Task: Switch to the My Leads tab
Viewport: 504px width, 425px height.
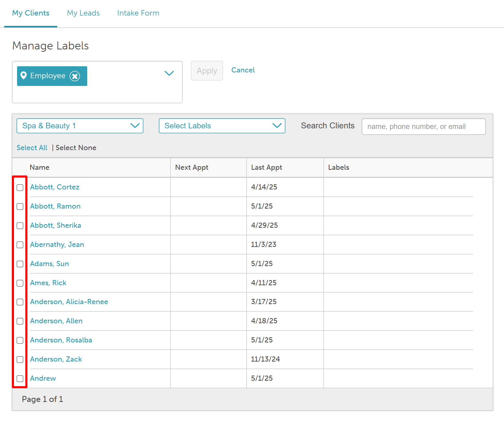Action: [83, 13]
